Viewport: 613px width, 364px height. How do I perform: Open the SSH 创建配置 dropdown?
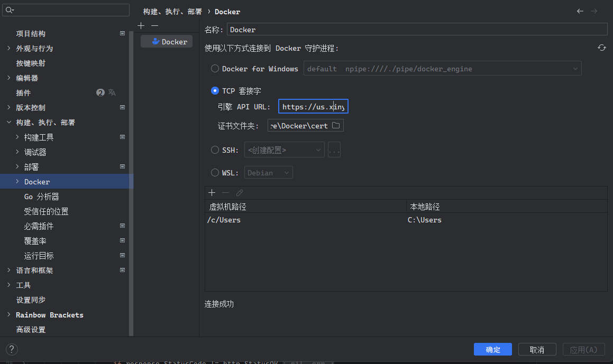click(x=284, y=150)
